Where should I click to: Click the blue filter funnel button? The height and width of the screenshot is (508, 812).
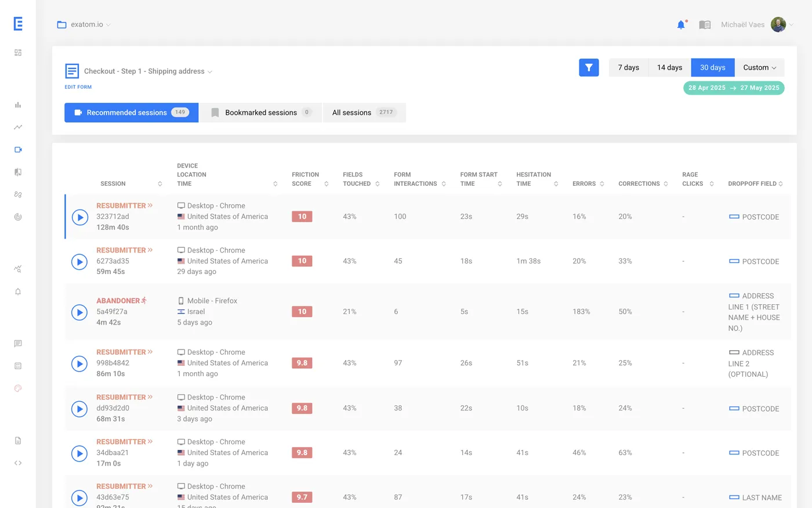tap(589, 67)
